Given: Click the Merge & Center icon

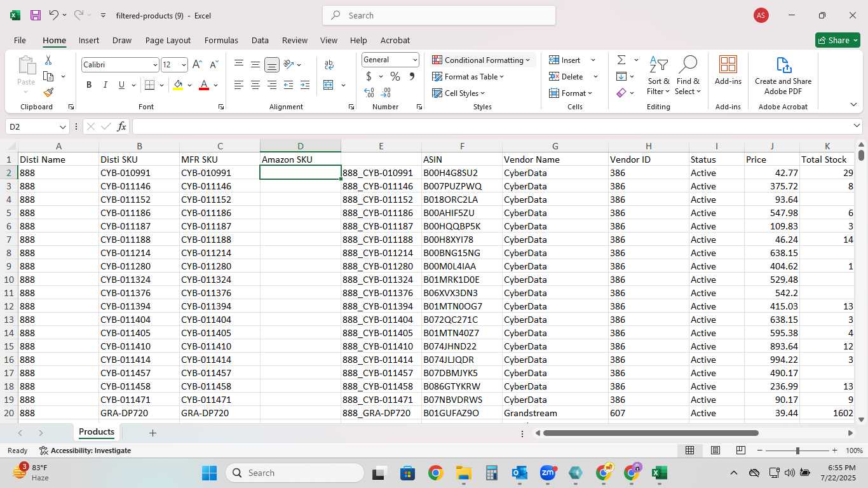Looking at the screenshot, I should pyautogui.click(x=329, y=85).
